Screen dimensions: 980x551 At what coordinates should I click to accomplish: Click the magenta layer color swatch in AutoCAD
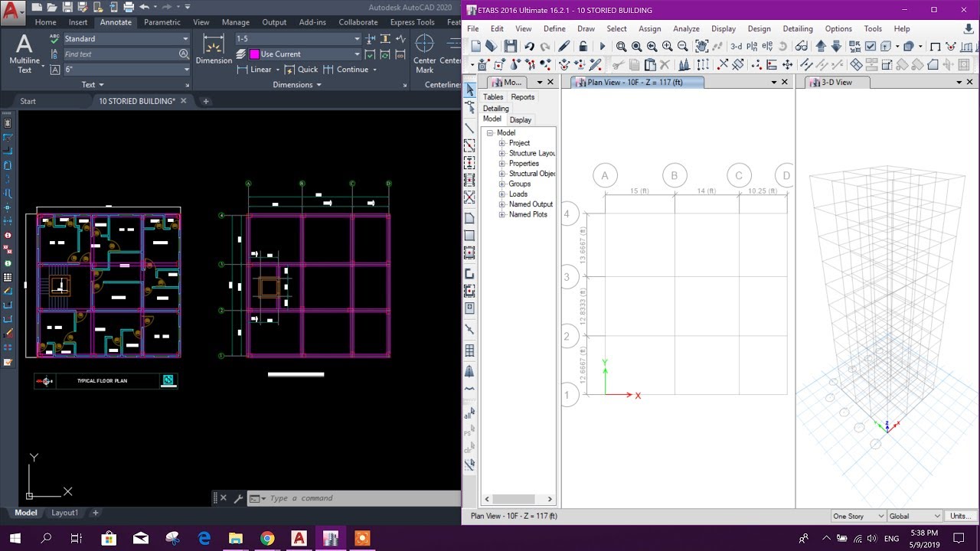coord(253,54)
